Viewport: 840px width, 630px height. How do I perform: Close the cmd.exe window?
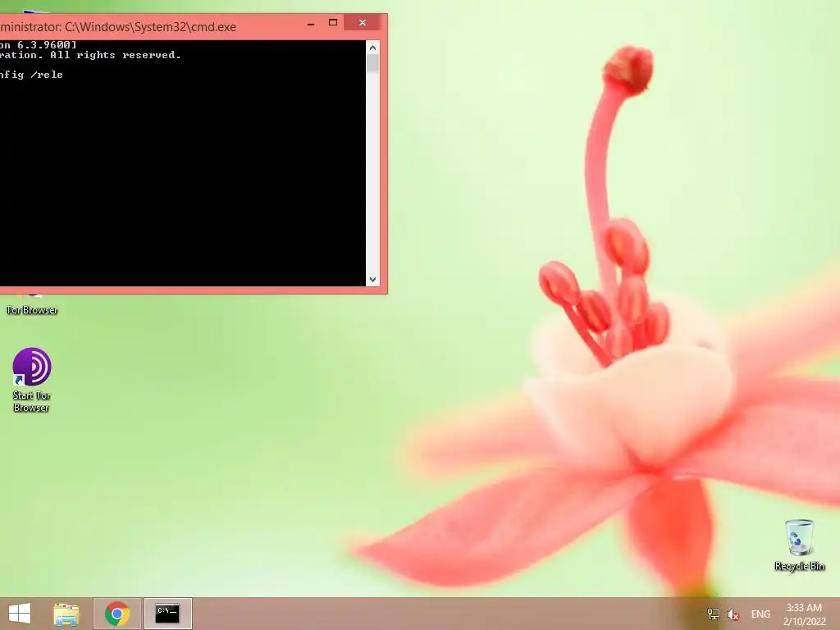point(363,22)
